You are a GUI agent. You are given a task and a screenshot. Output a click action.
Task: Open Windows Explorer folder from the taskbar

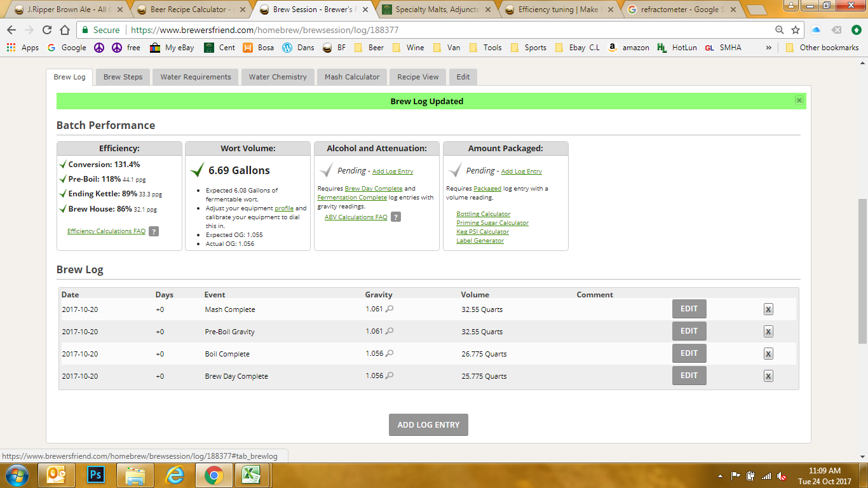[x=135, y=475]
